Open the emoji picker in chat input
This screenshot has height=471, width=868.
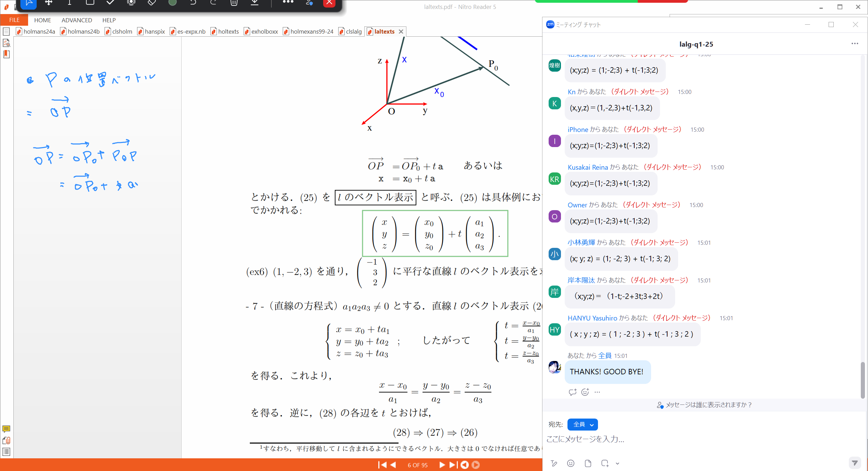[x=571, y=463]
